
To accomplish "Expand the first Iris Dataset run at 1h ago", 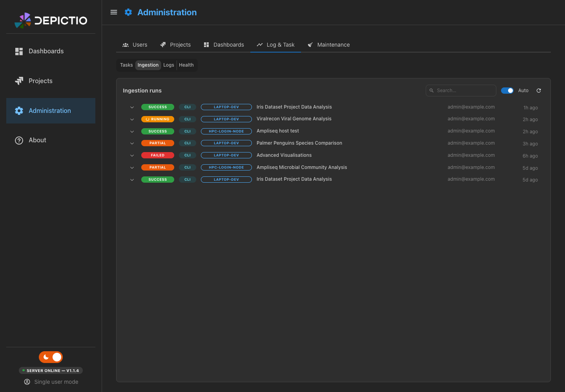I will pos(132,107).
